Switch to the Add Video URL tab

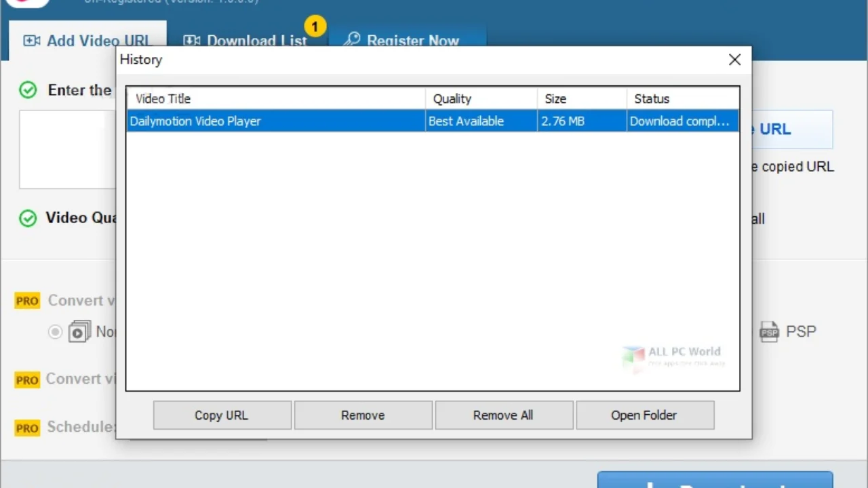coord(86,41)
